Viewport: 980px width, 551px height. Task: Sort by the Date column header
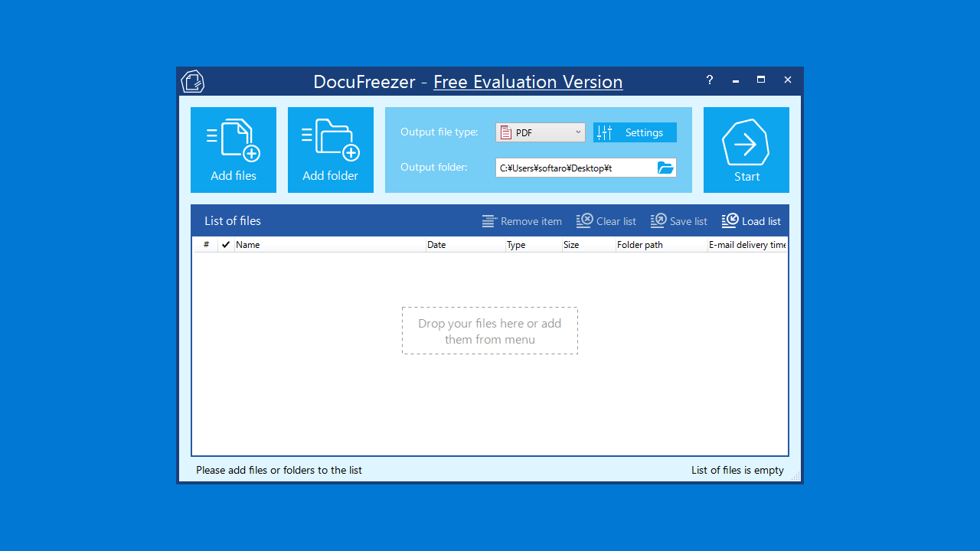(x=465, y=245)
